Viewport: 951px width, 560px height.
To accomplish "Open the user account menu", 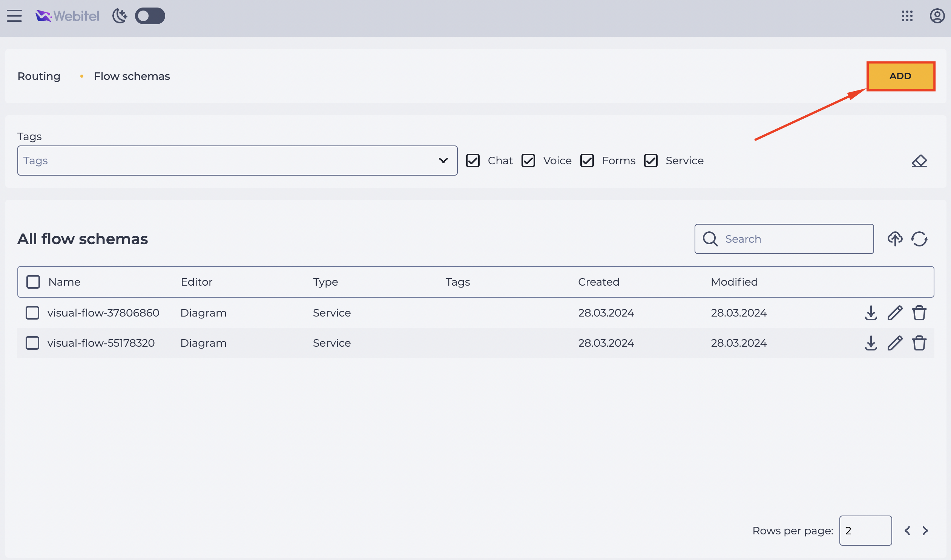I will coord(937,16).
